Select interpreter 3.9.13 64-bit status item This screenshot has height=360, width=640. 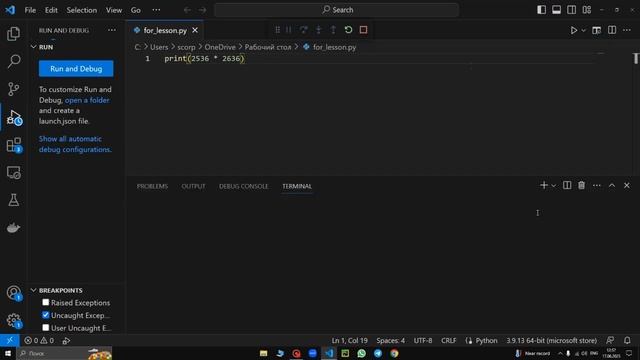(551, 340)
